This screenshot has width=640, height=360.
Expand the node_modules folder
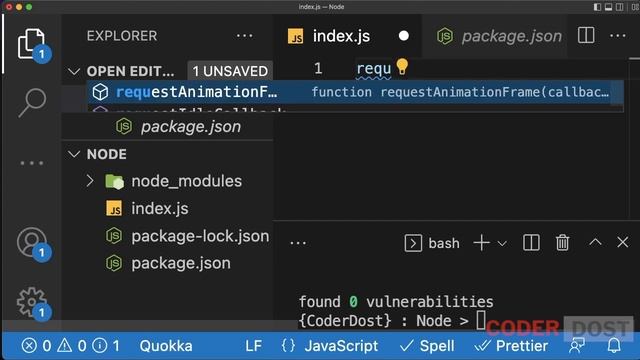pyautogui.click(x=90, y=181)
